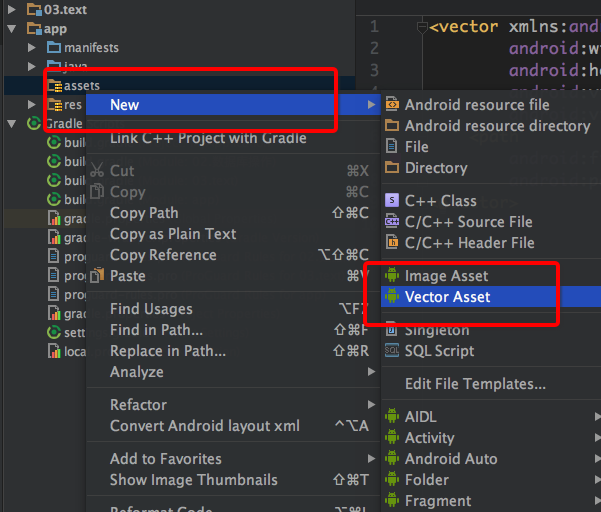This screenshot has width=601, height=512.
Task: Expand the 03.text tree node arrow
Action: point(12,10)
